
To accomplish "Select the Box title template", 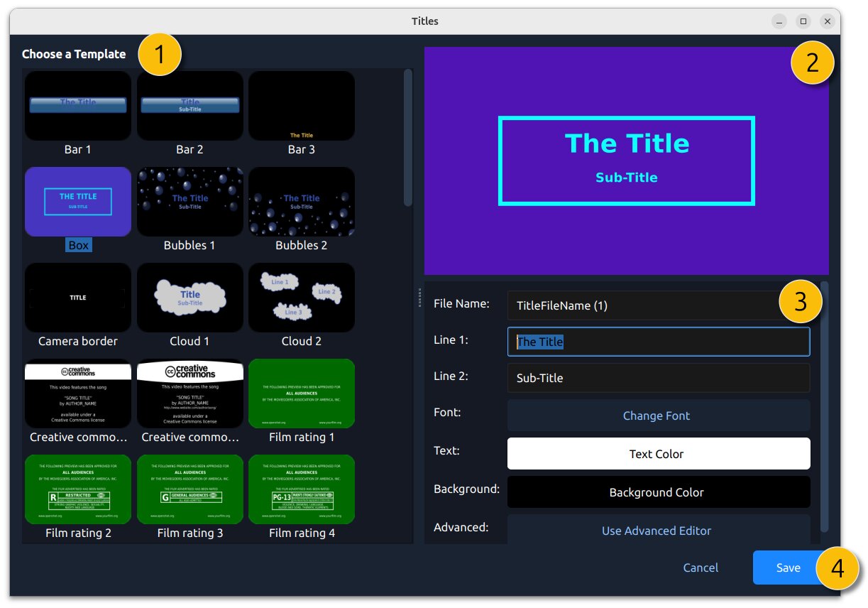I will (77, 201).
